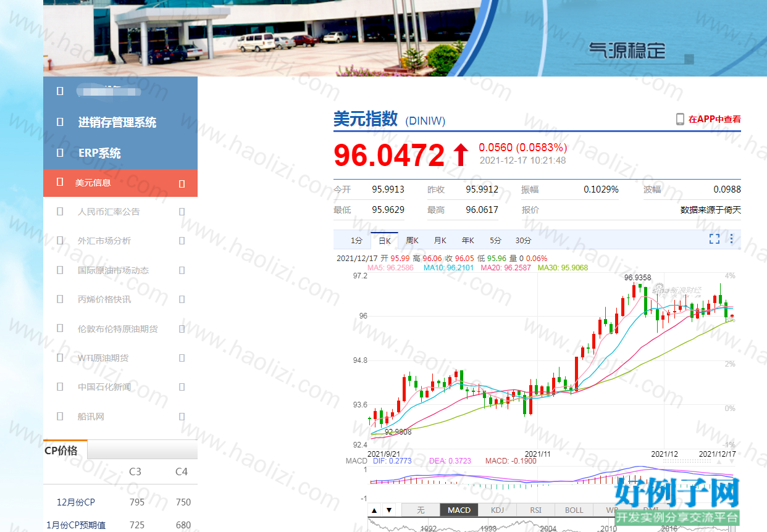767x532 pixels.
Task: Click the 795 C3 price cell
Action: coord(137,502)
